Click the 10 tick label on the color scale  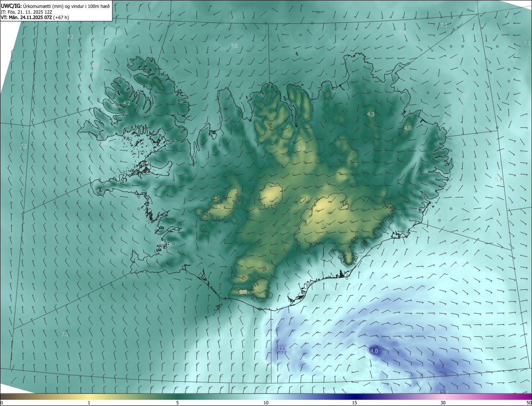[x=266, y=403]
